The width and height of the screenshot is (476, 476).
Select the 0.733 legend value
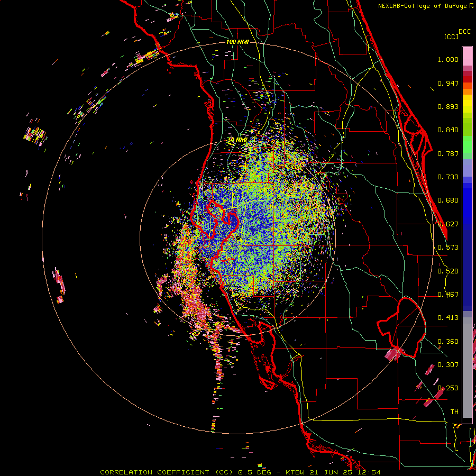[448, 177]
